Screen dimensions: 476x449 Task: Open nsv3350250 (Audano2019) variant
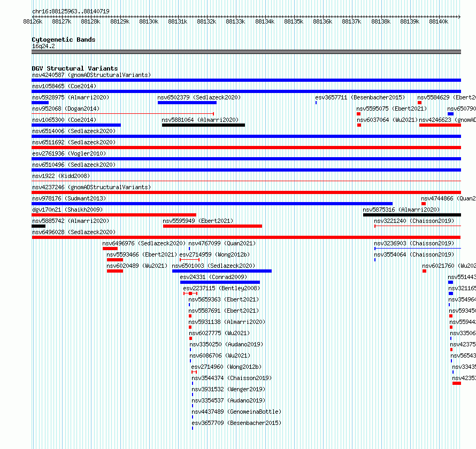[226, 344]
